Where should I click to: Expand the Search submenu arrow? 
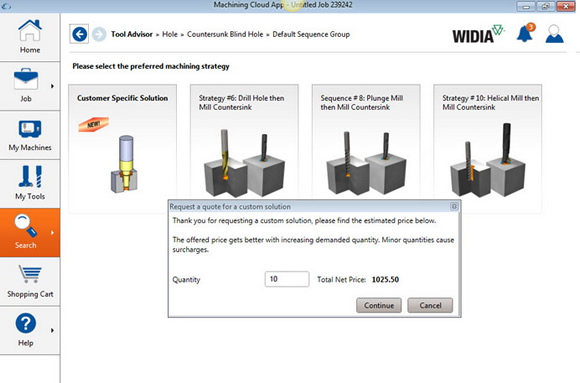(x=52, y=232)
